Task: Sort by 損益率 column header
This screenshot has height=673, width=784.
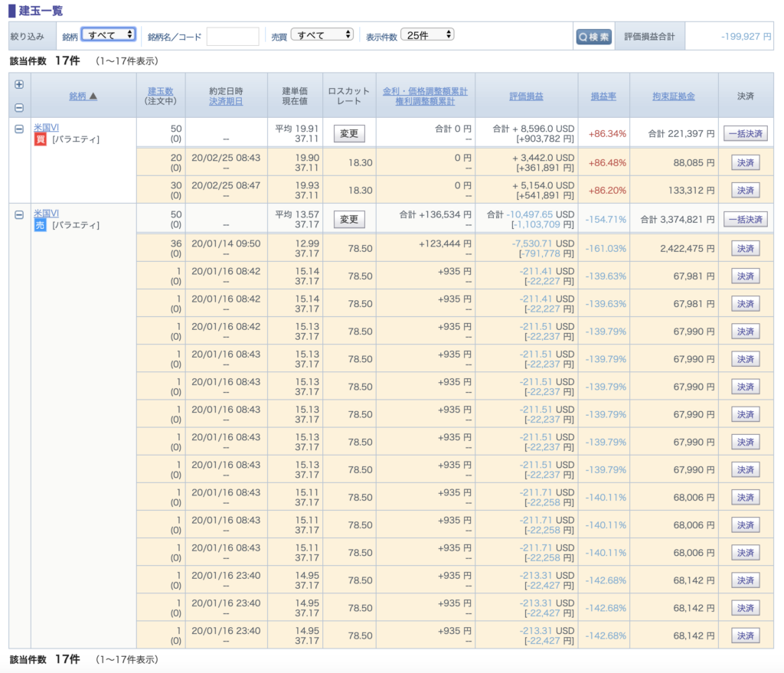Action: point(603,96)
